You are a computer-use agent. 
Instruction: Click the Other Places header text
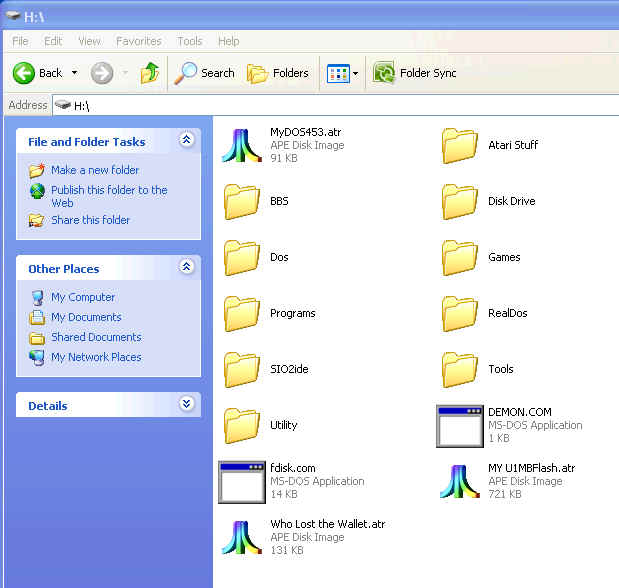click(x=64, y=269)
